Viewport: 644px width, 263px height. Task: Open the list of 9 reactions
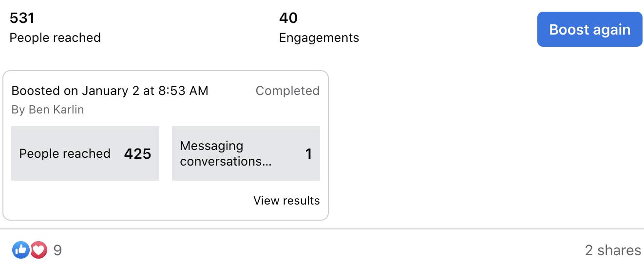coord(57,250)
